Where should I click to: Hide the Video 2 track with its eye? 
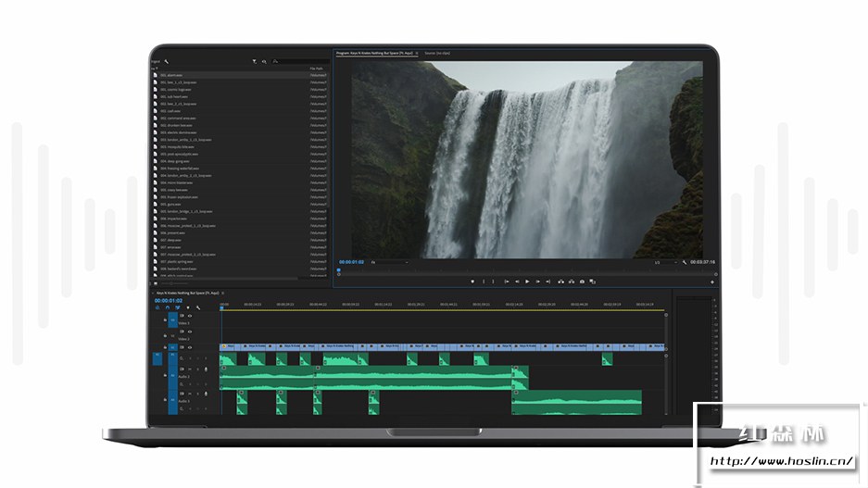pyautogui.click(x=190, y=332)
